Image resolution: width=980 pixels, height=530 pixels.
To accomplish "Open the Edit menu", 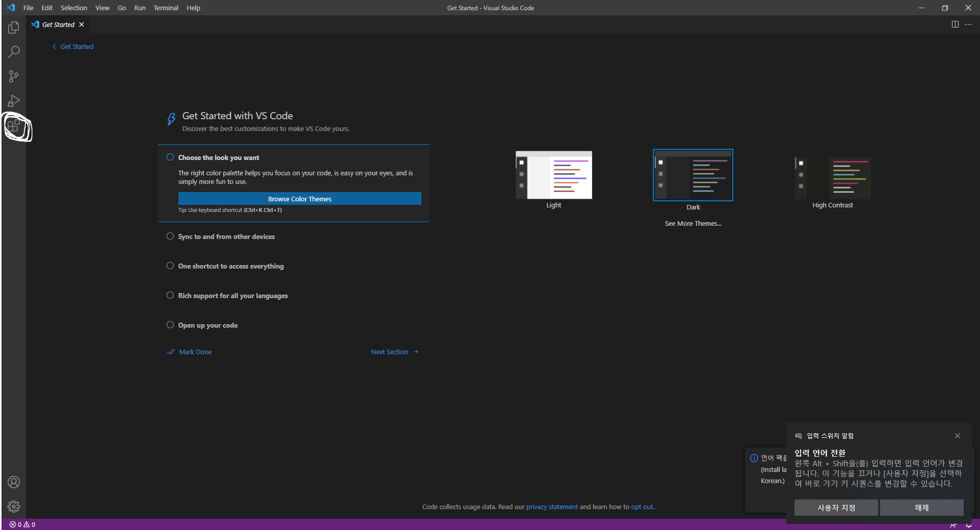I will coord(47,8).
